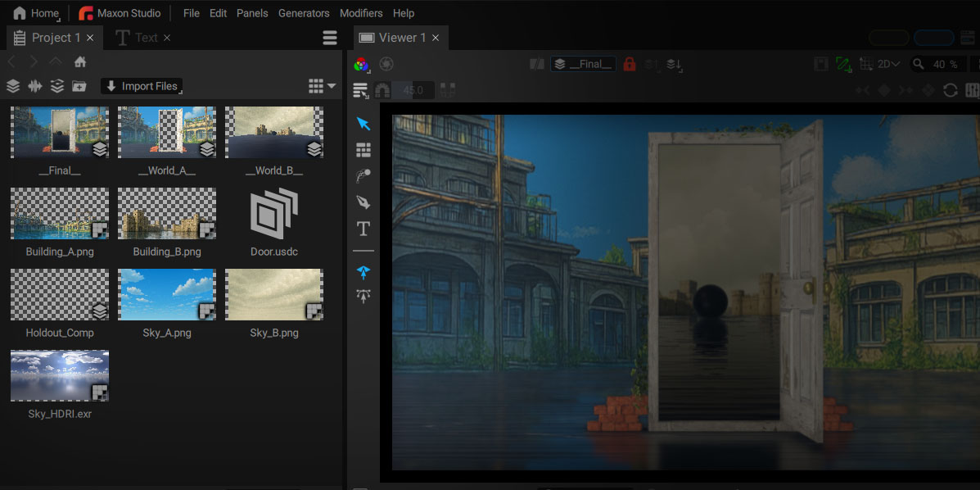Viewport: 980px width, 490px height.
Task: Open the Generators menu
Action: click(304, 13)
